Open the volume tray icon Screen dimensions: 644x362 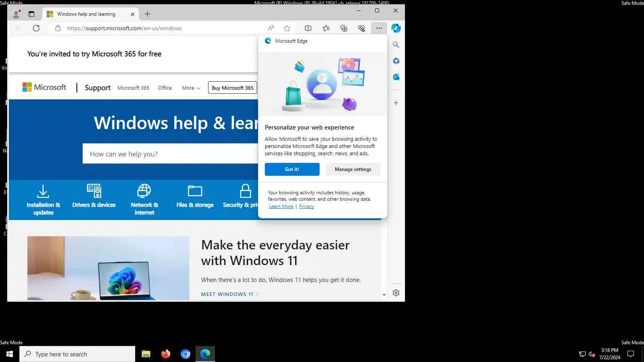[x=592, y=354]
